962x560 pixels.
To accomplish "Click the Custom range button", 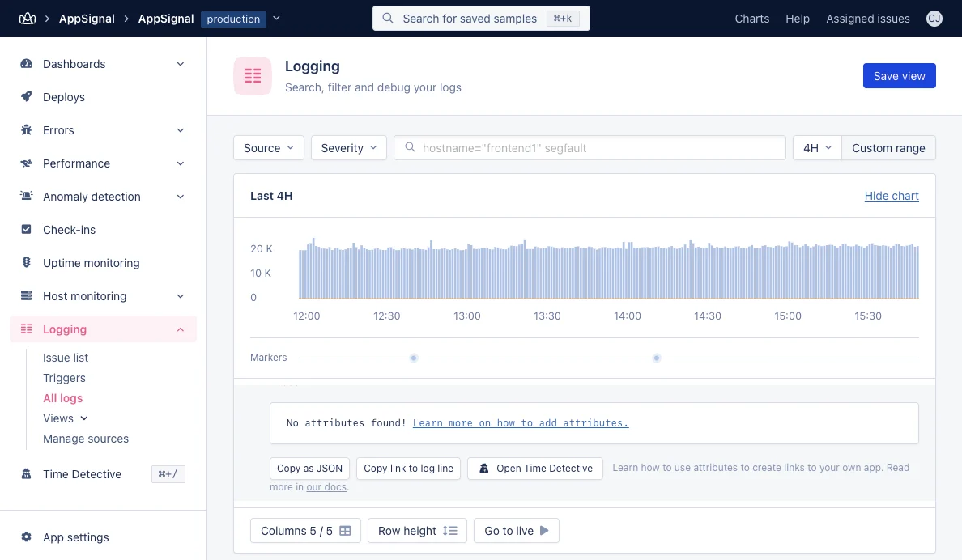I will click(888, 148).
